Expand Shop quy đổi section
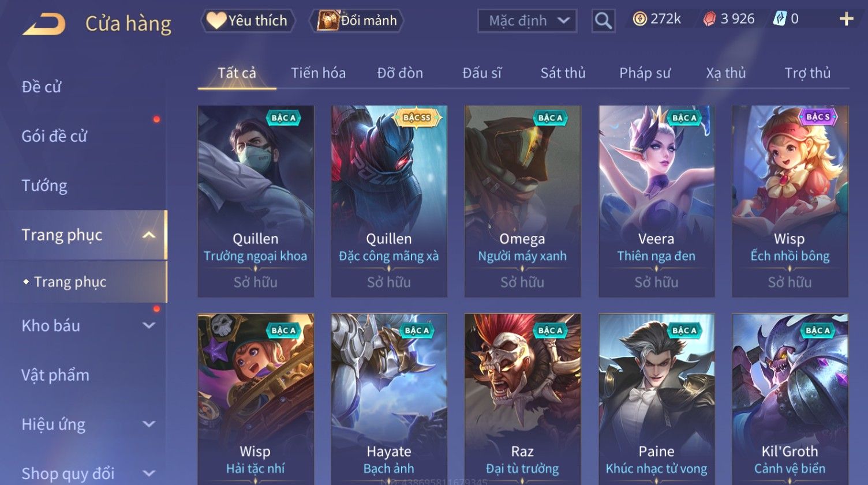This screenshot has height=485, width=868. click(149, 473)
